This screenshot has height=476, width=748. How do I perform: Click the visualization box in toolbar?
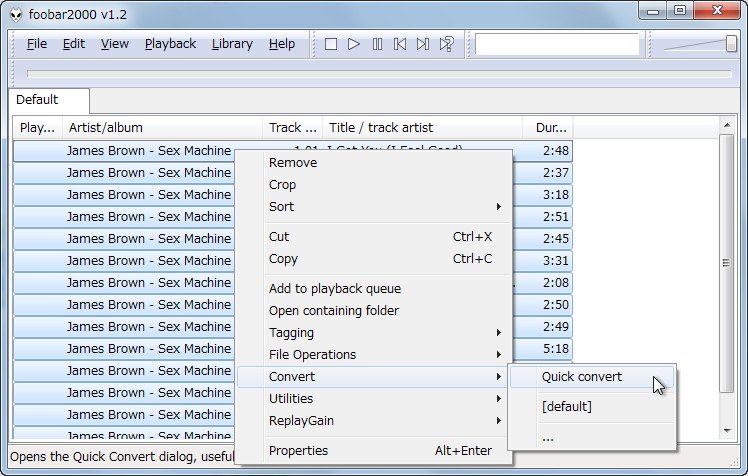557,44
